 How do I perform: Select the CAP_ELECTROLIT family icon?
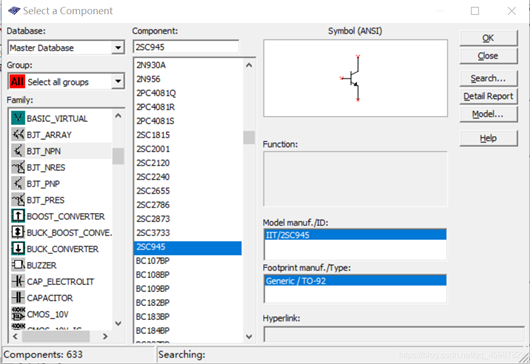(x=18, y=281)
